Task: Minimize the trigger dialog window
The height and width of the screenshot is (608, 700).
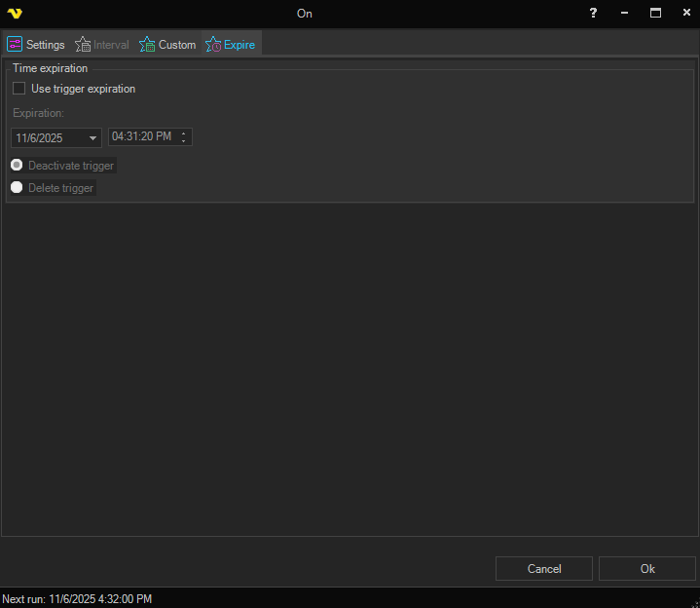Action: click(625, 14)
